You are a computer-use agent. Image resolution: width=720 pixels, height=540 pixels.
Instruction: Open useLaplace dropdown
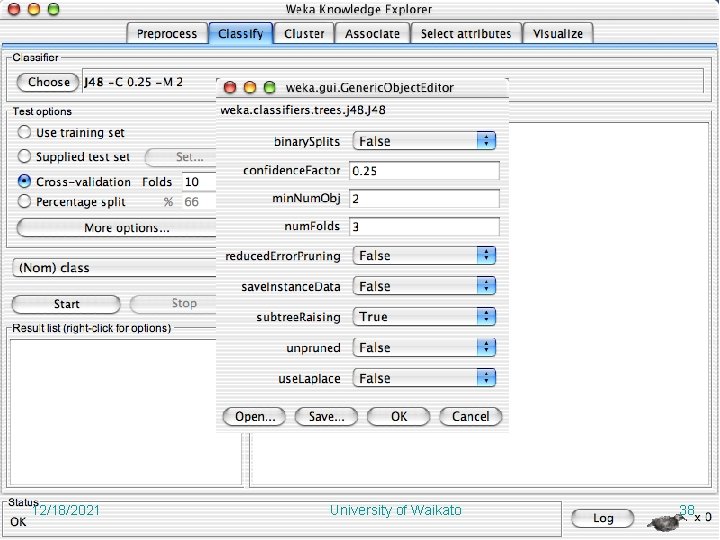click(x=424, y=378)
